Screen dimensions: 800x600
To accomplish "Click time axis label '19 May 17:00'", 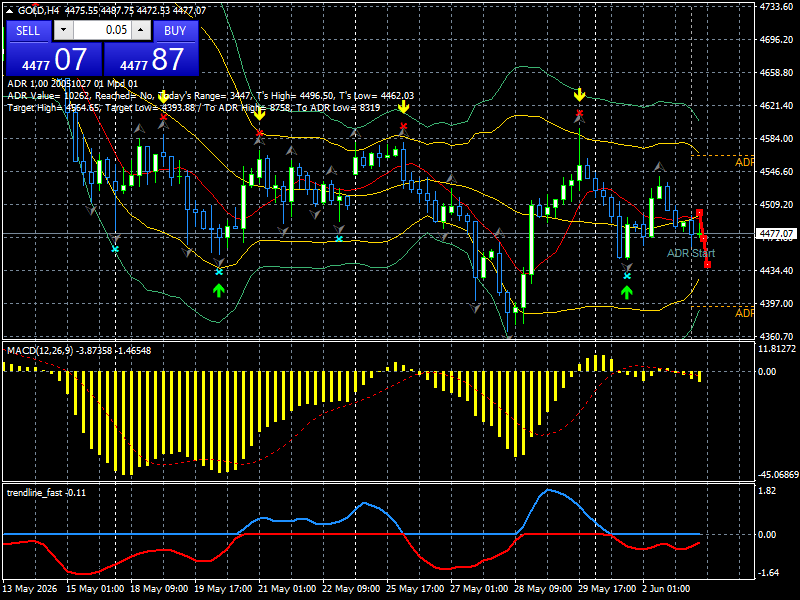I will [x=223, y=588].
